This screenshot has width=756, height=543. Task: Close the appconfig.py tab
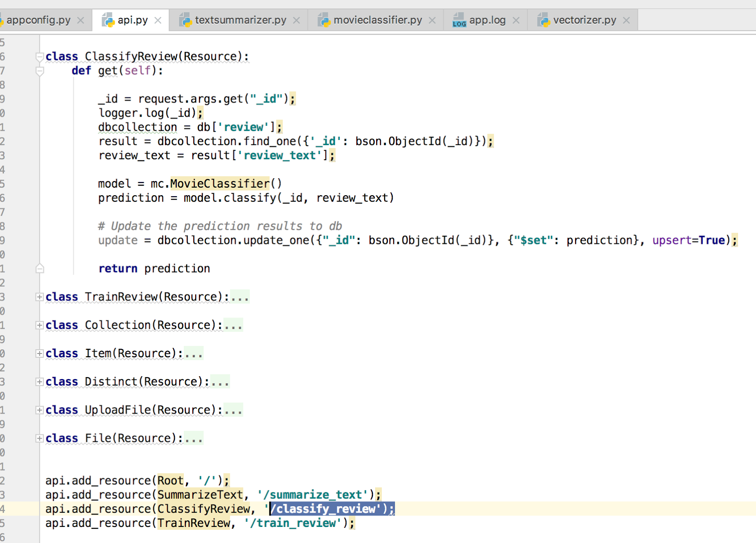pos(81,20)
